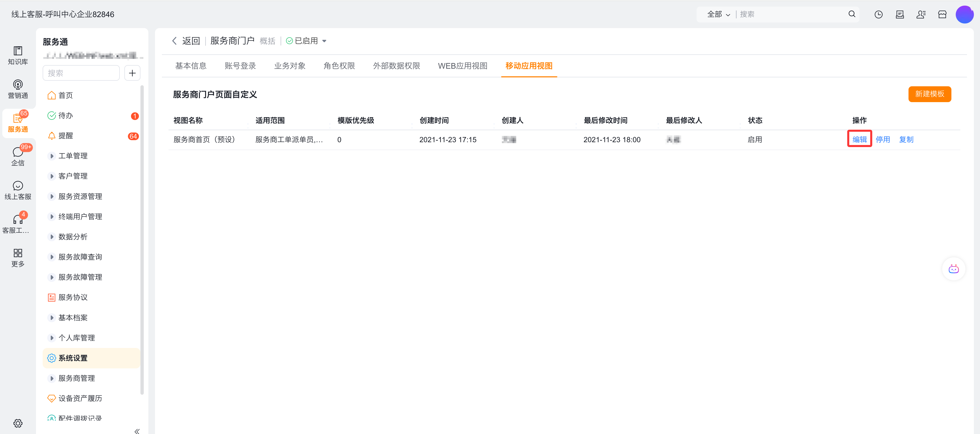Click the history clock icon in header

pos(878,15)
